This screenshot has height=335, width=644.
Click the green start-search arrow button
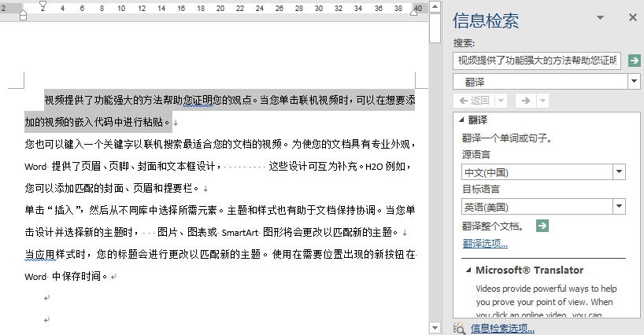[634, 61]
